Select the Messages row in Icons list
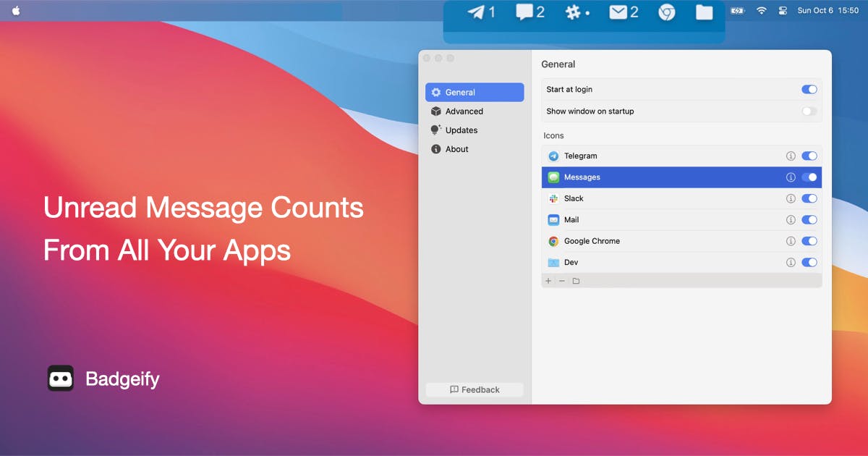Viewport: 868px width, 456px height. pyautogui.click(x=681, y=177)
